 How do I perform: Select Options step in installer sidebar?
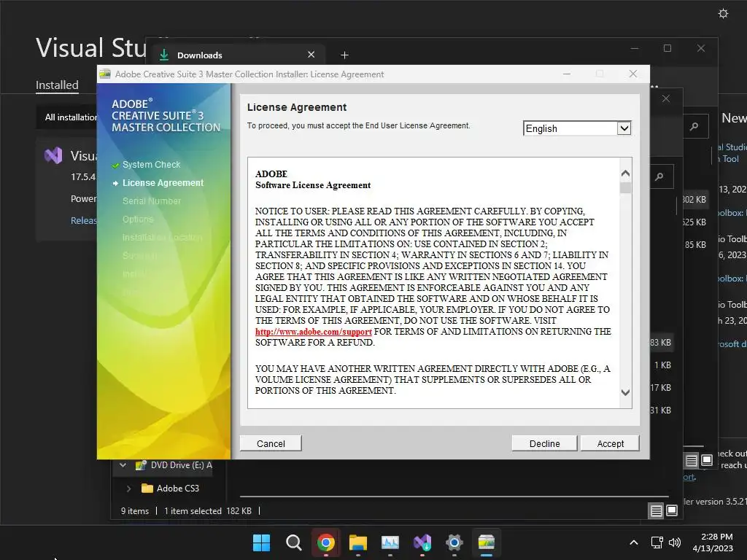point(138,219)
